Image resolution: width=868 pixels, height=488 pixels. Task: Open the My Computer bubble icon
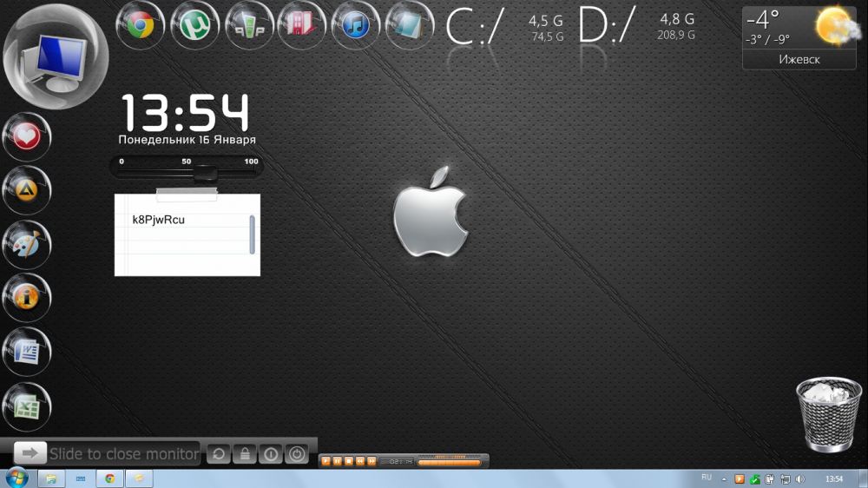click(x=56, y=57)
